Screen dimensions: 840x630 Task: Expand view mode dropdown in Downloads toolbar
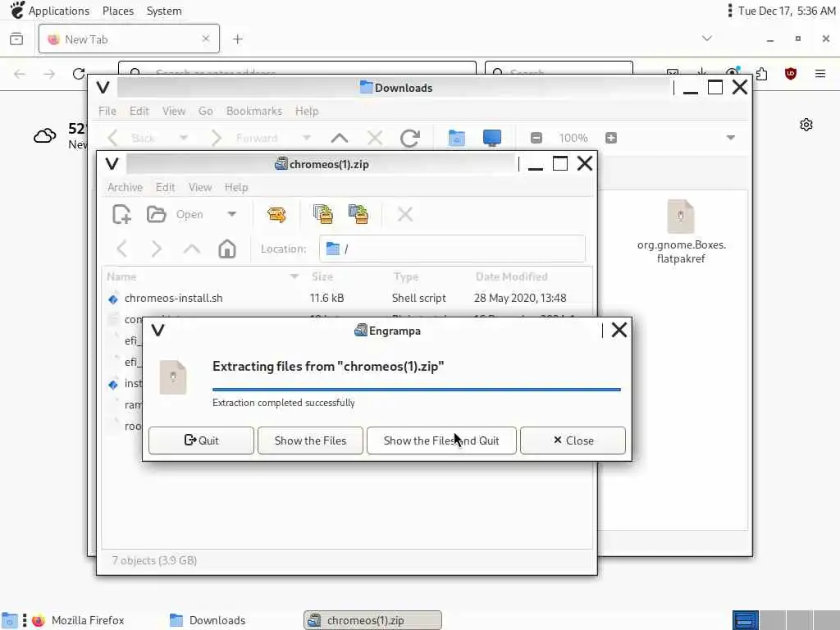[x=731, y=138]
